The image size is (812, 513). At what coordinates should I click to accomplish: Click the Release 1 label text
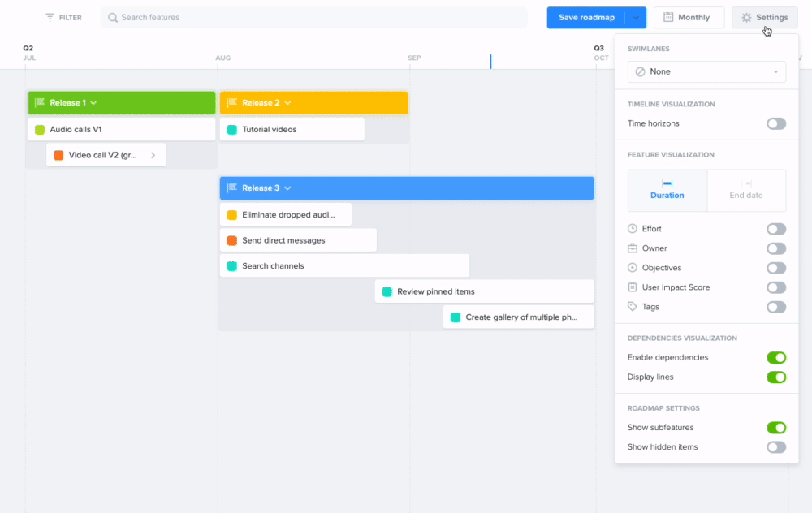click(x=68, y=102)
